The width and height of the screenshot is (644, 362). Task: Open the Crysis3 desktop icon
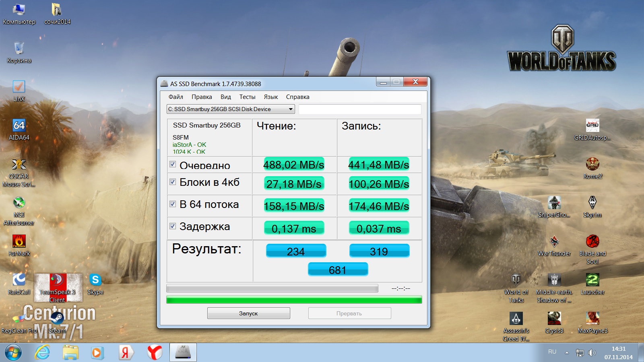click(x=554, y=323)
